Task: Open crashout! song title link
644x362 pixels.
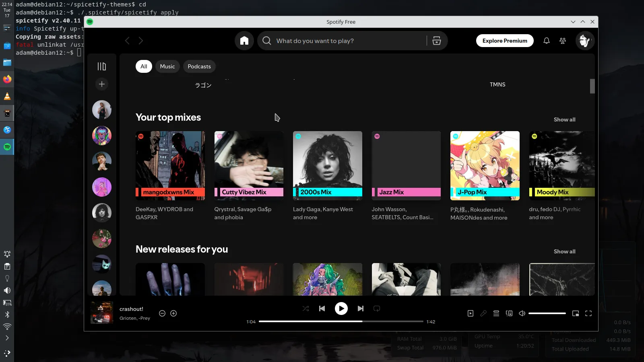Action: pos(131,309)
